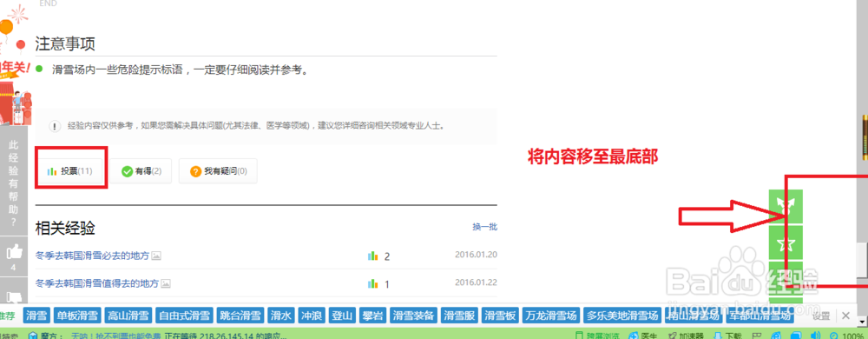Click the 注意事项 heading
The height and width of the screenshot is (339, 868).
coord(65,43)
